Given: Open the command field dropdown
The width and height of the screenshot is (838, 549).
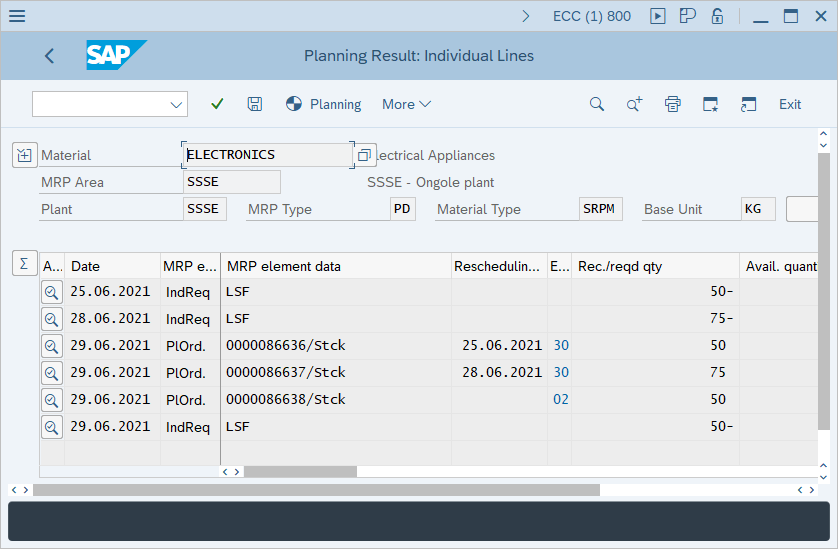Looking at the screenshot, I should (x=177, y=104).
